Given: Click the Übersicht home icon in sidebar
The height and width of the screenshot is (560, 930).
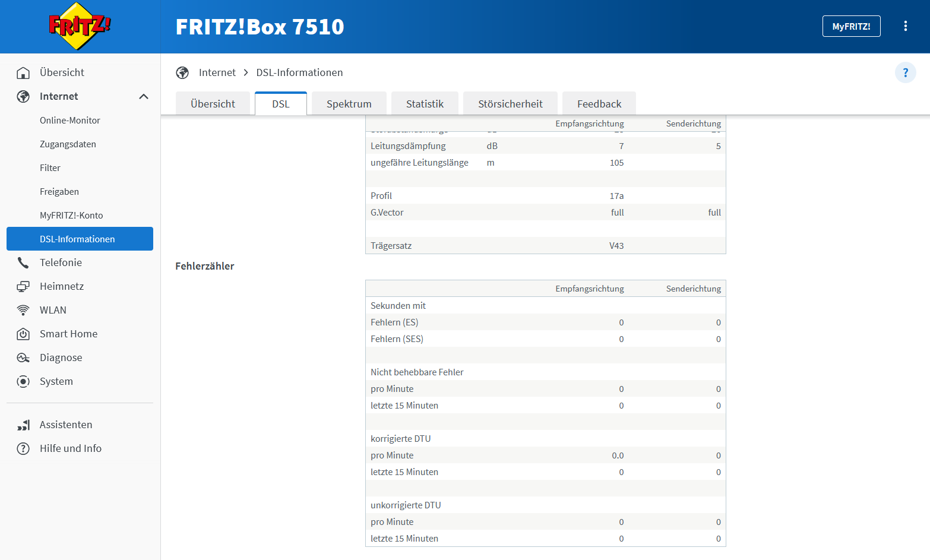Looking at the screenshot, I should (23, 72).
